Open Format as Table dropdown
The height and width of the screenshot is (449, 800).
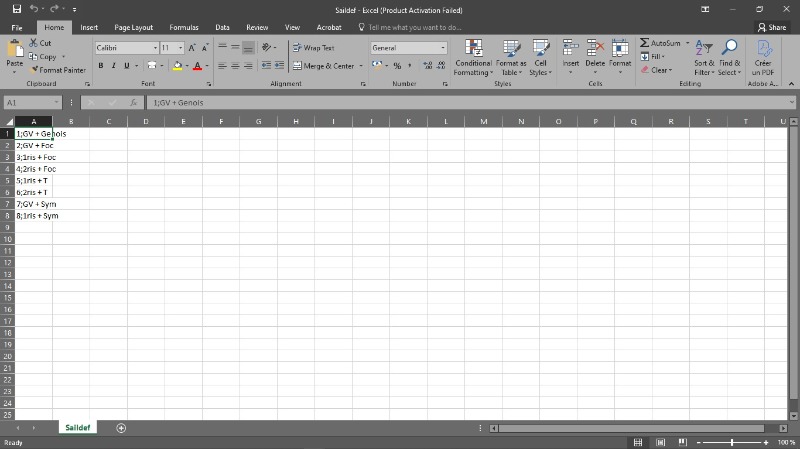coord(511,58)
